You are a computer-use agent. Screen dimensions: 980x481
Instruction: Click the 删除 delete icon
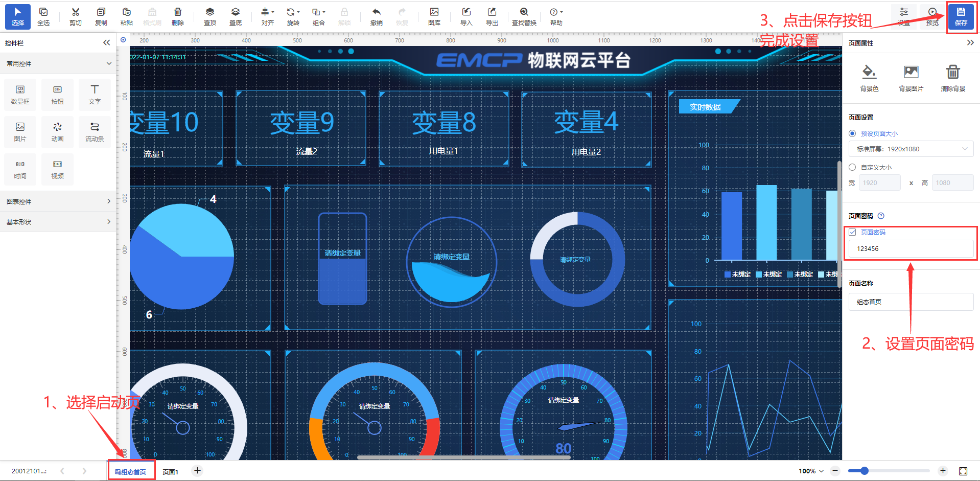point(178,16)
